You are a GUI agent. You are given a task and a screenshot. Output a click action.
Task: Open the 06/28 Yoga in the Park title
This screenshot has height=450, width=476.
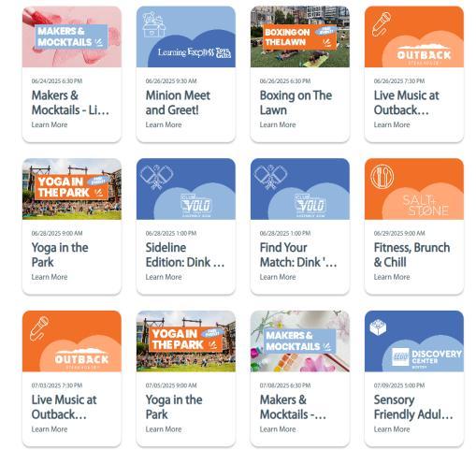click(x=60, y=254)
